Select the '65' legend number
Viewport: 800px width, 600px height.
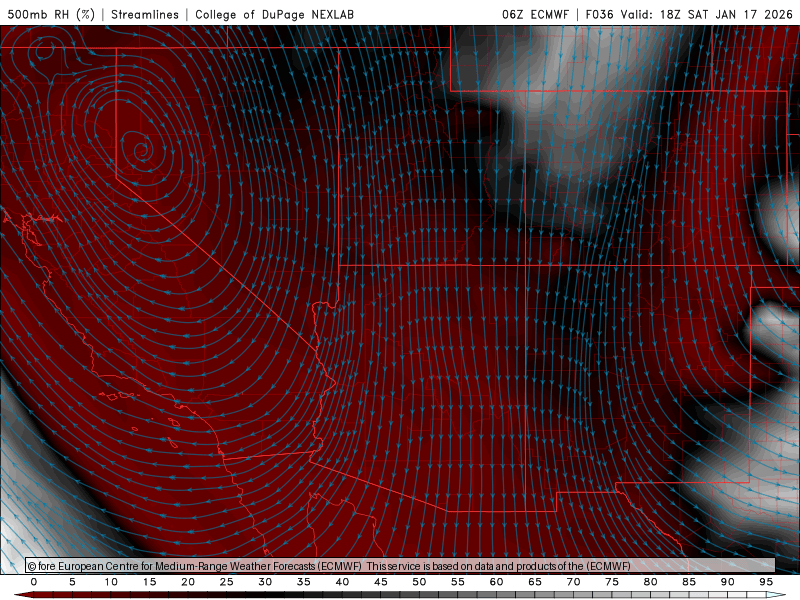click(x=535, y=582)
